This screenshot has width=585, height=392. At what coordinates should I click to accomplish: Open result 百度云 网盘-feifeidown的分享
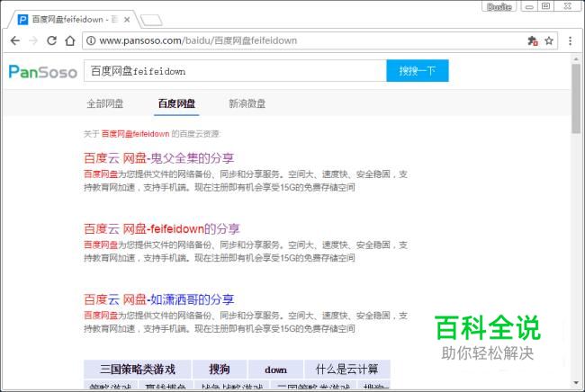(x=162, y=228)
